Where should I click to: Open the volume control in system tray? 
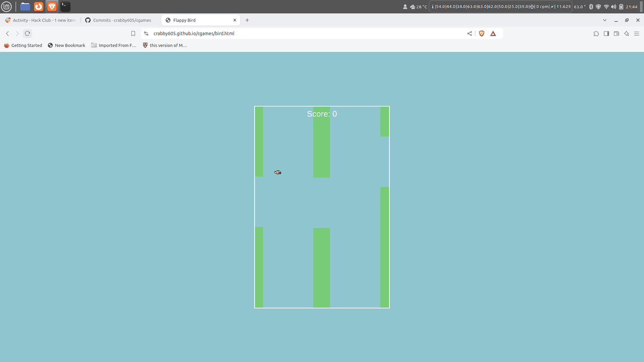tap(613, 7)
